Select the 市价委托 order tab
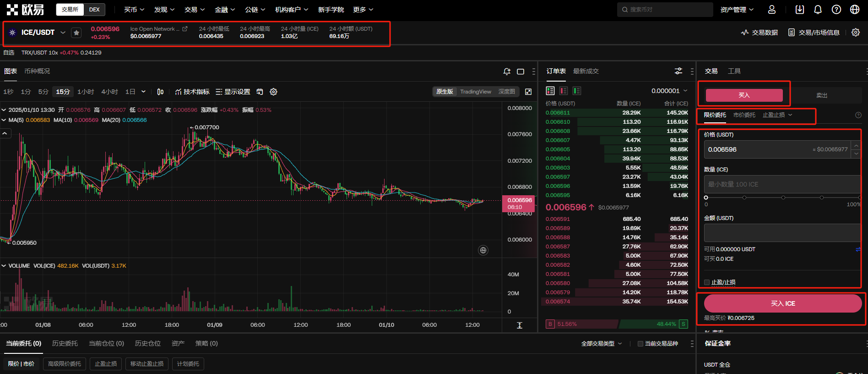Image resolution: width=868 pixels, height=374 pixels. pyautogui.click(x=744, y=115)
